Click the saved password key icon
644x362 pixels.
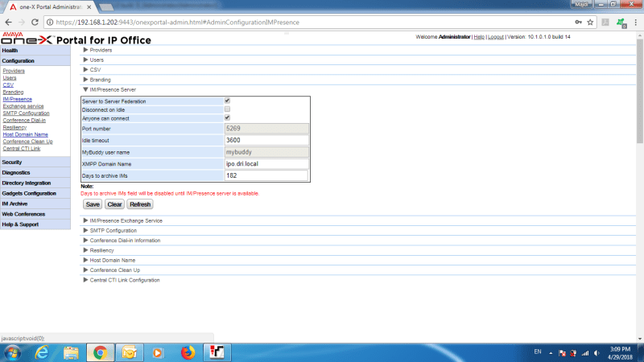(578, 23)
